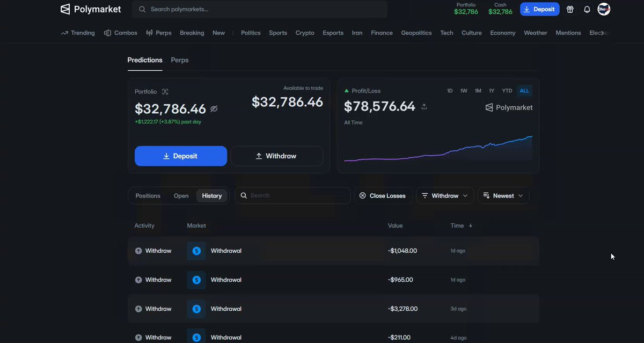The image size is (644, 343).
Task: Open the Positions tab
Action: [148, 196]
